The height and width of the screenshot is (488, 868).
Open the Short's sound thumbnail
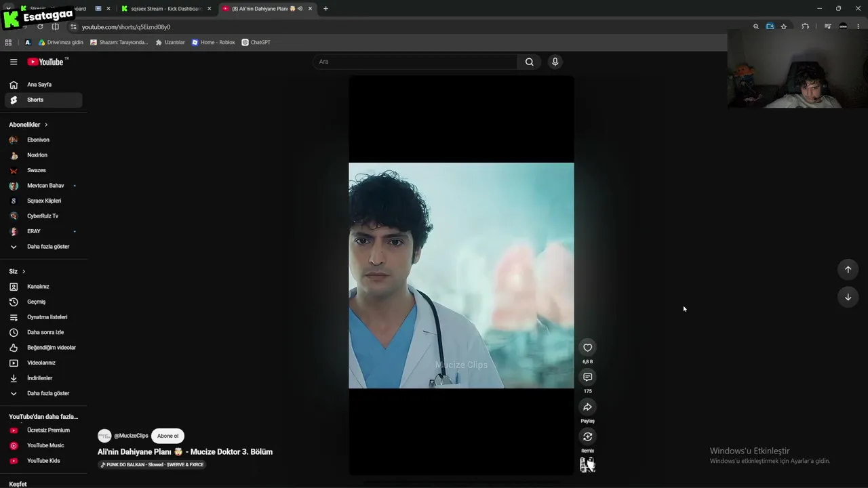587,465
